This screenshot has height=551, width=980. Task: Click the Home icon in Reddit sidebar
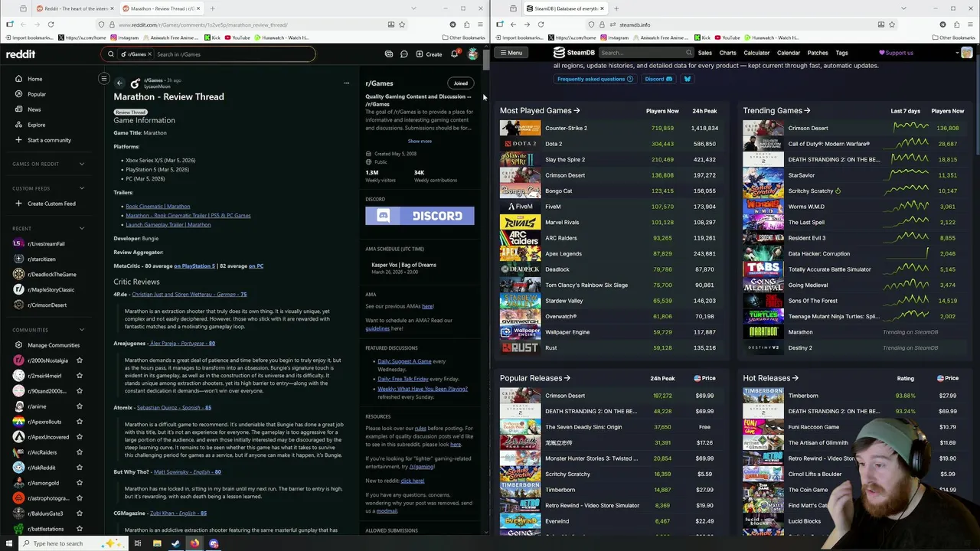(x=18, y=79)
